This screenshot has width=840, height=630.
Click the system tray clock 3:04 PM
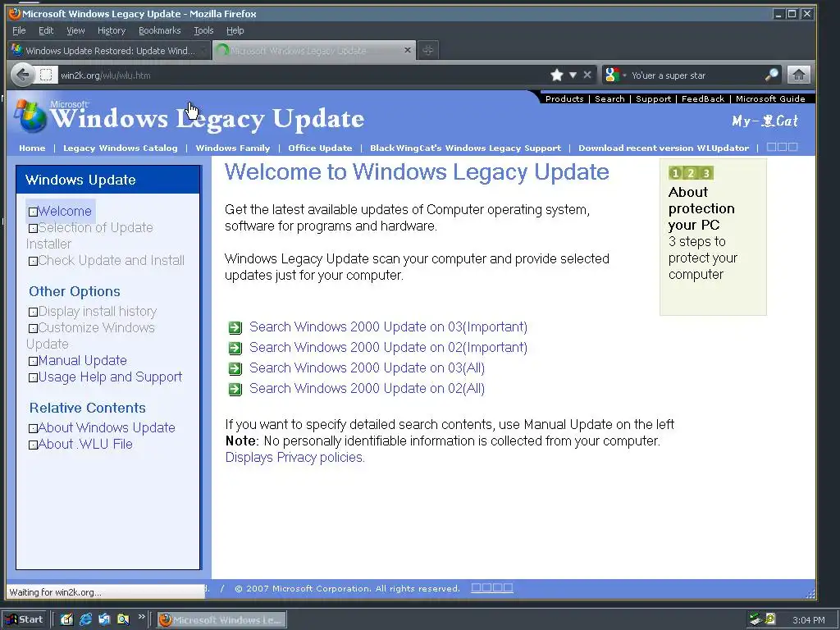tap(808, 620)
